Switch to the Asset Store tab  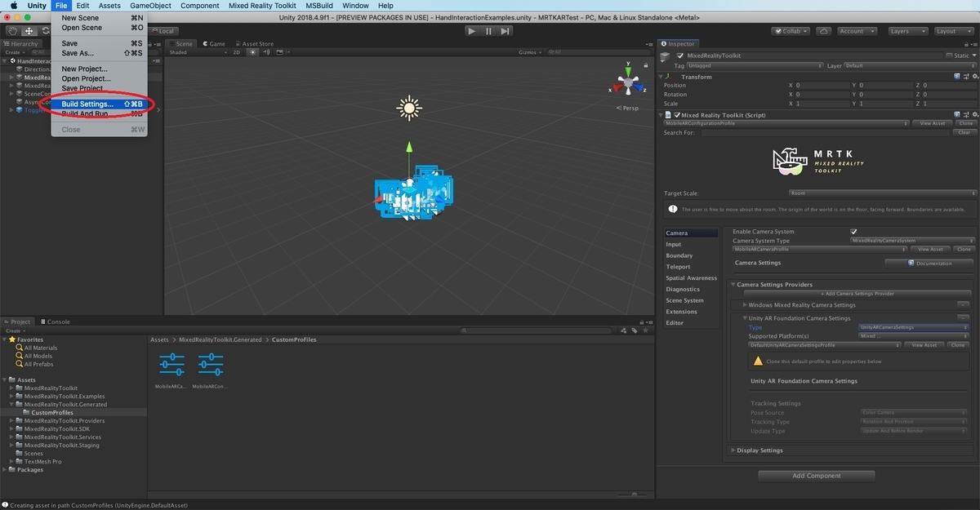[x=254, y=44]
